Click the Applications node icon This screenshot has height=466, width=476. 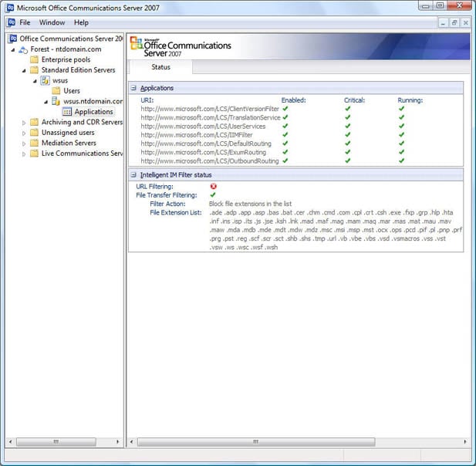click(67, 112)
